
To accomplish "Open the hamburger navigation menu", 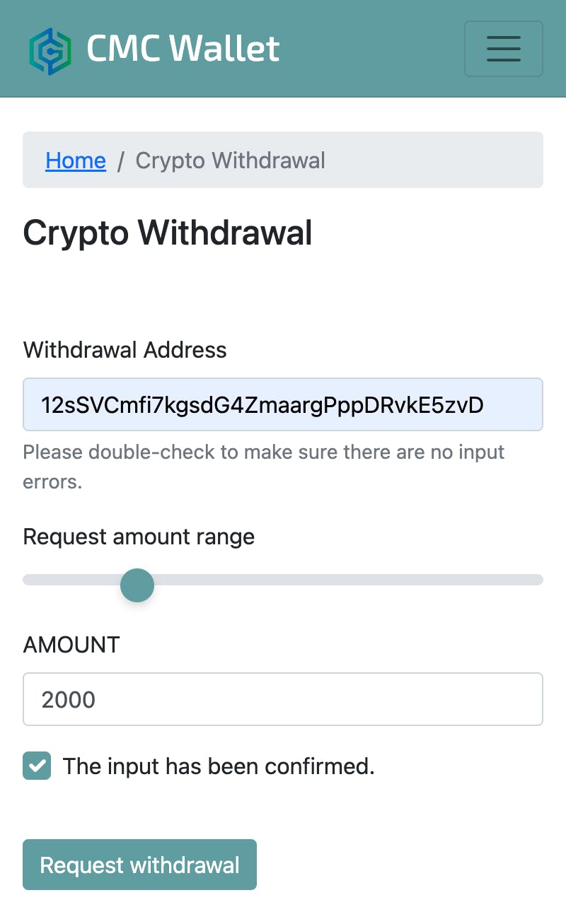I will click(x=503, y=49).
